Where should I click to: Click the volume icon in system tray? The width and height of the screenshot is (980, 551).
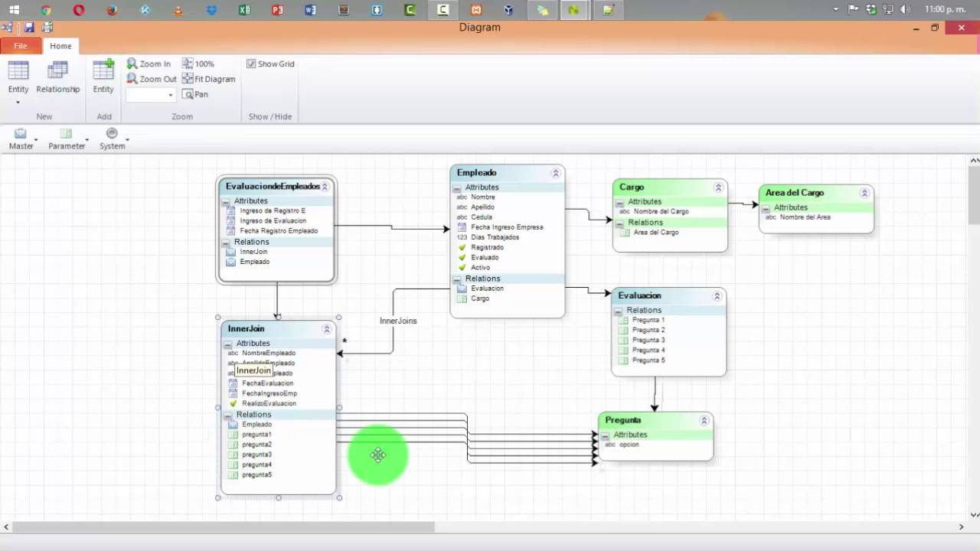click(x=906, y=9)
